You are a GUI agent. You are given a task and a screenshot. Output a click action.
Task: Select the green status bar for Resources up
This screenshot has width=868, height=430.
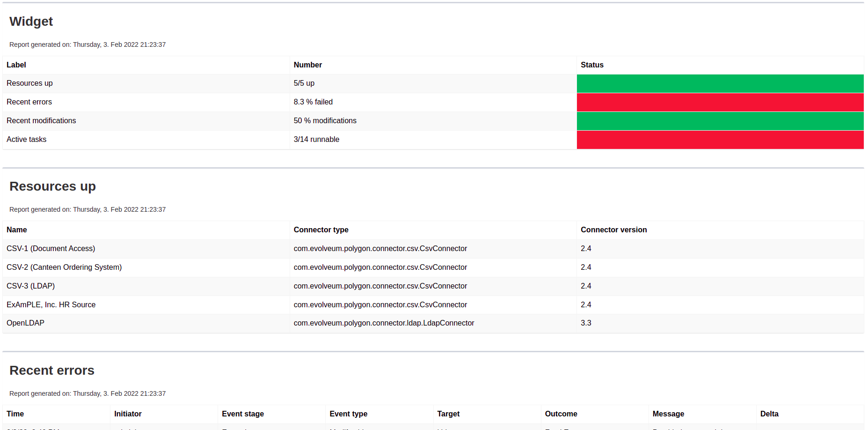720,83
